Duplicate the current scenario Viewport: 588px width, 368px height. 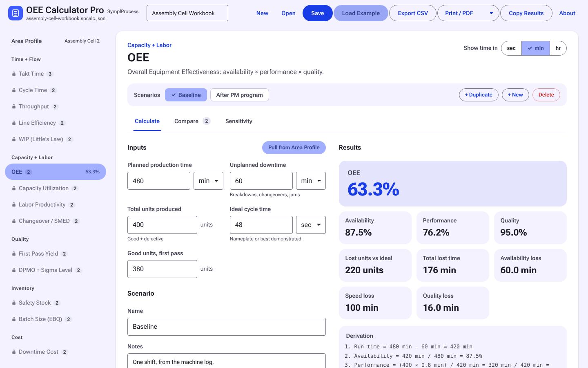click(479, 95)
